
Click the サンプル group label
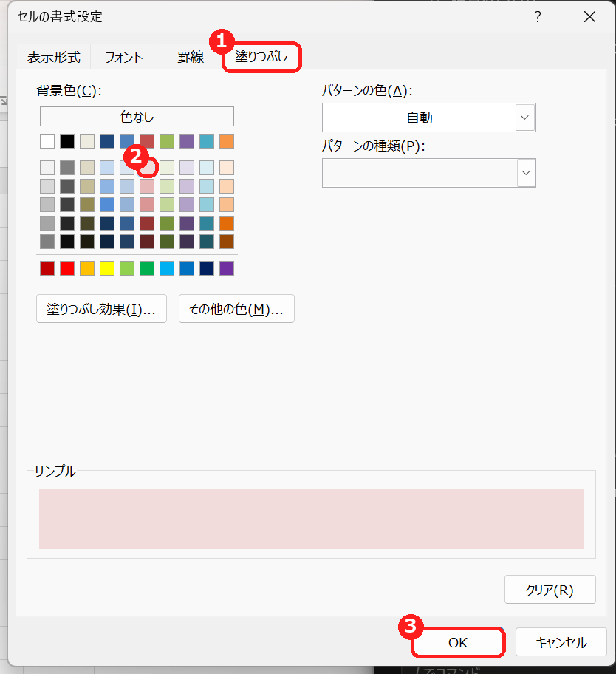coord(55,471)
